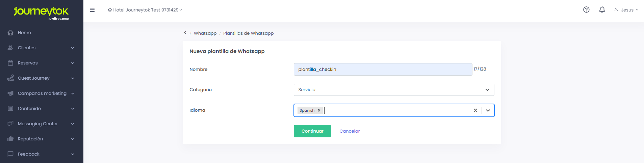Click the Home house icon in sidebar
The width and height of the screenshot is (644, 163).
click(x=10, y=32)
